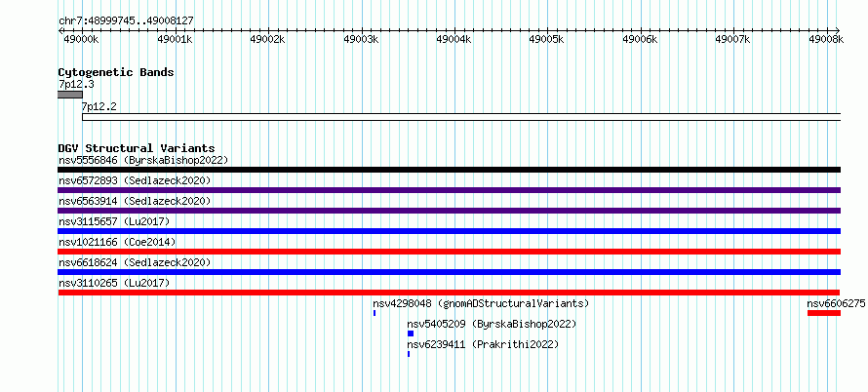This screenshot has width=868, height=392.
Task: Click the 49006k ruler label
Action: click(x=640, y=39)
